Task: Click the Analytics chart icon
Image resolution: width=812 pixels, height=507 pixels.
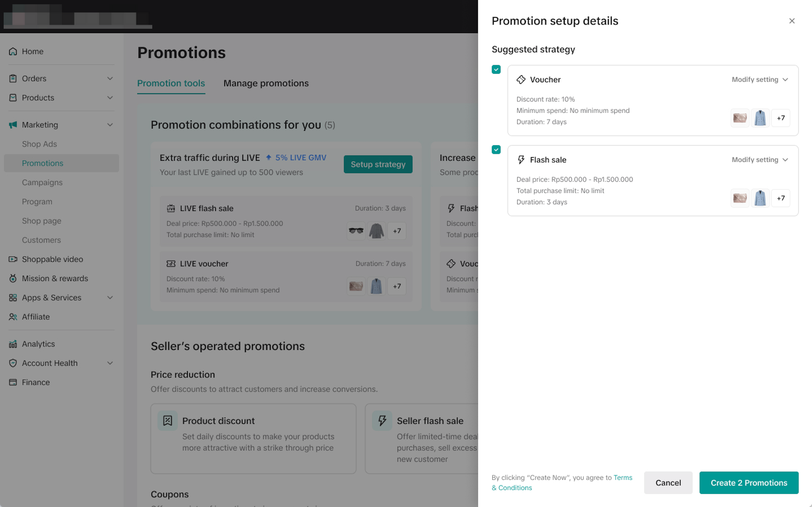Action: click(x=13, y=344)
